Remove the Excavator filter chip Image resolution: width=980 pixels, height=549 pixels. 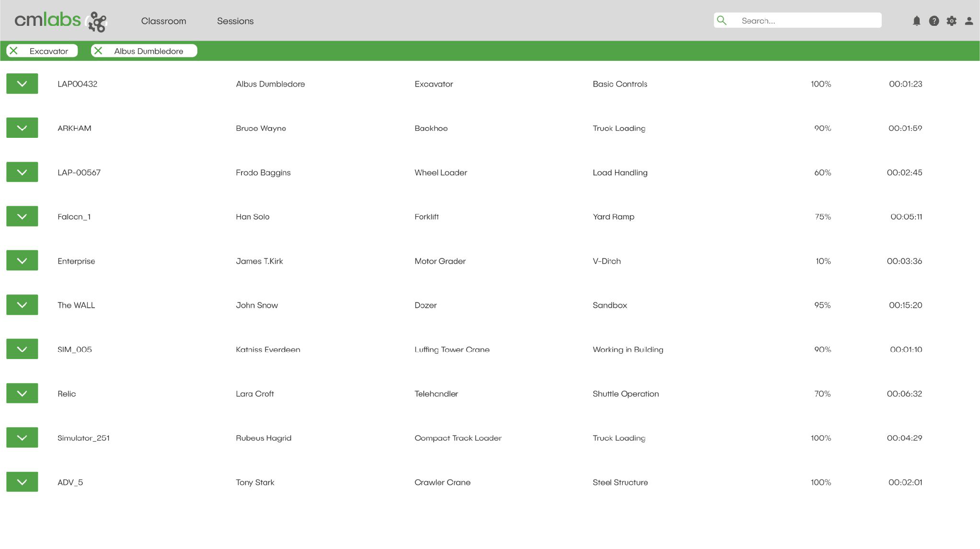click(14, 51)
